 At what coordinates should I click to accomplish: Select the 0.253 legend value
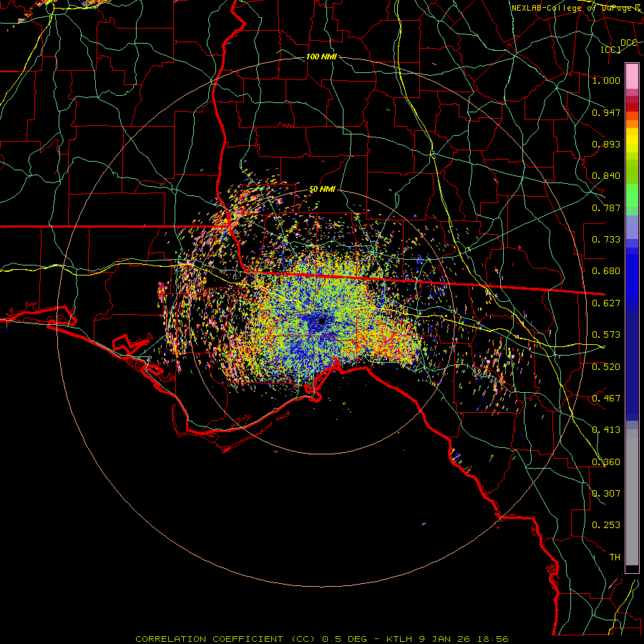tap(606, 525)
